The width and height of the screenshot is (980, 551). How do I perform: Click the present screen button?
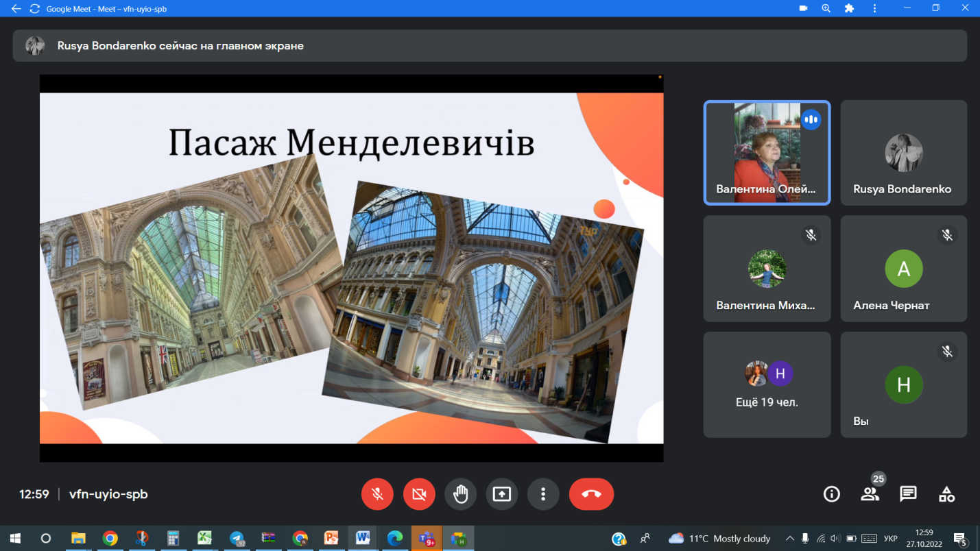tap(502, 494)
